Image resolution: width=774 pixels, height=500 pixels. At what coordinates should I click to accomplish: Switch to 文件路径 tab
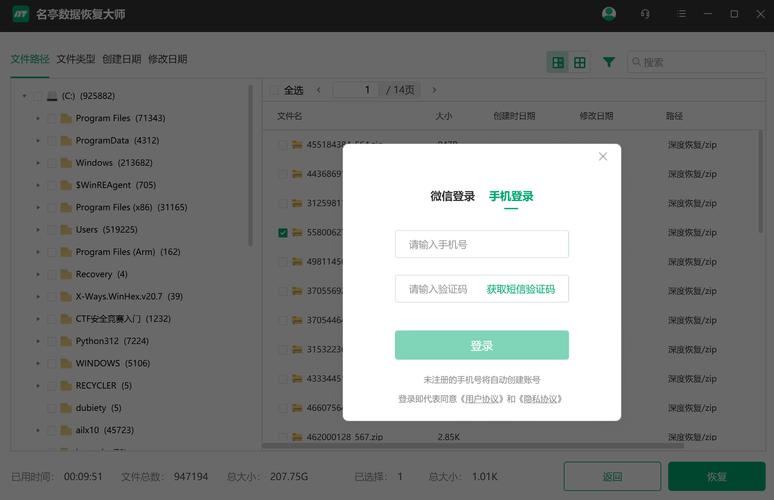[30, 59]
